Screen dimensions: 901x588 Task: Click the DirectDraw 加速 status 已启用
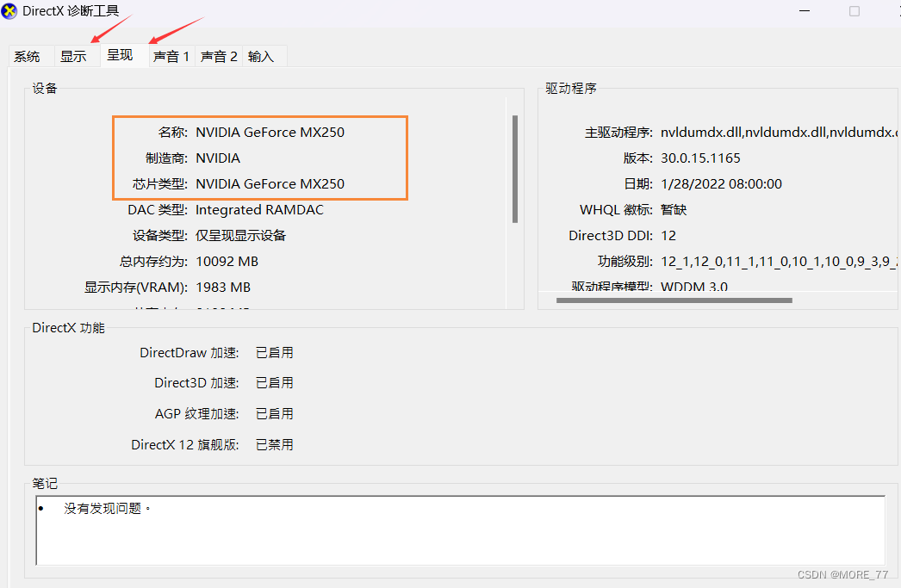click(x=275, y=353)
